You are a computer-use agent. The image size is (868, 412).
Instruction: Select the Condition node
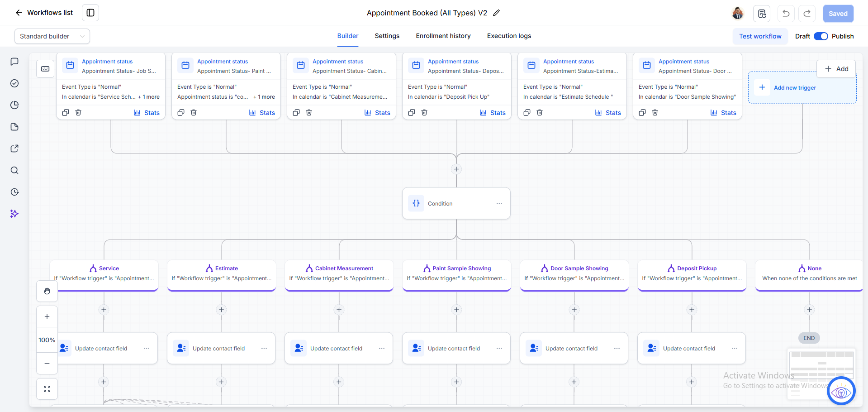(x=456, y=204)
